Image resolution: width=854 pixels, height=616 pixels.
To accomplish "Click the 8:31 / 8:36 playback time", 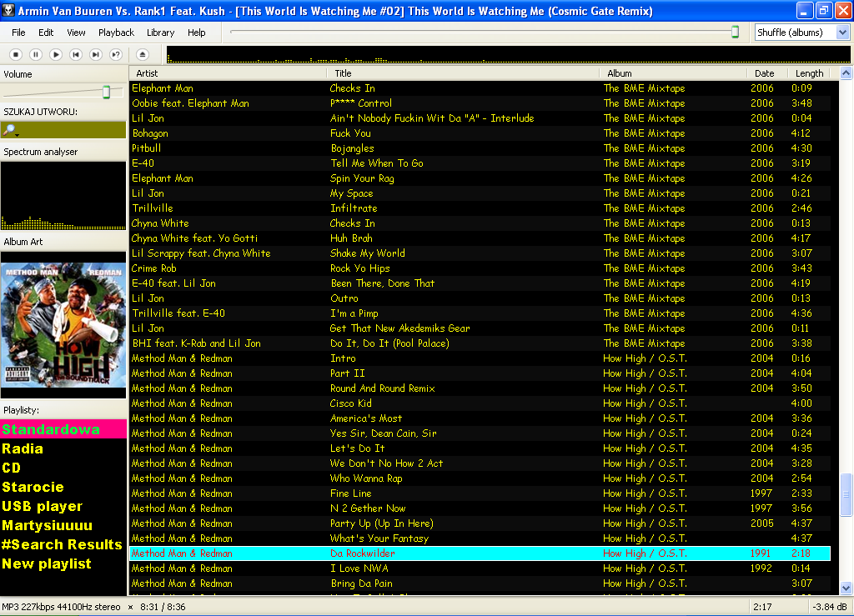I will (x=163, y=607).
